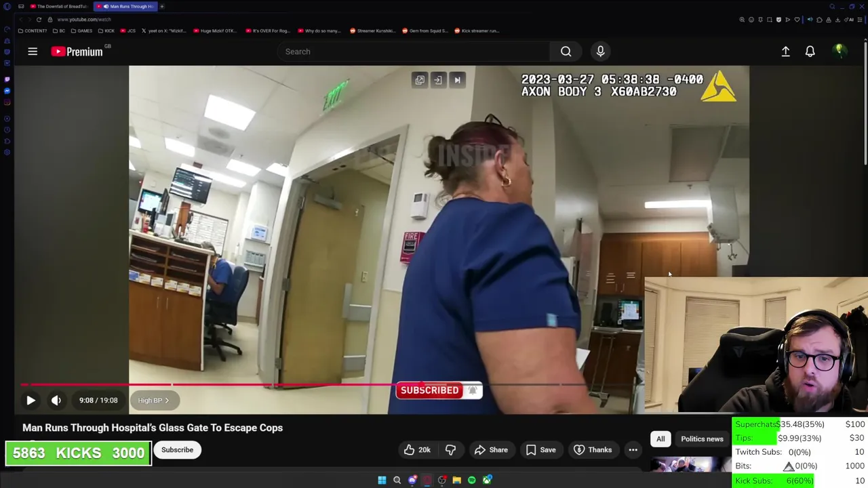The height and width of the screenshot is (488, 868).
Task: Dislike the video
Action: tap(450, 450)
